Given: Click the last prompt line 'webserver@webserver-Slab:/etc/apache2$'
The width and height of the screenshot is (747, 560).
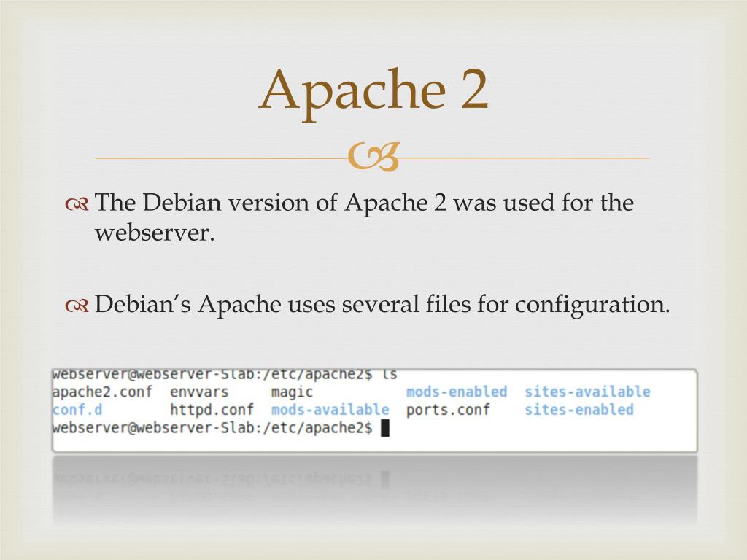Looking at the screenshot, I should tap(212, 428).
